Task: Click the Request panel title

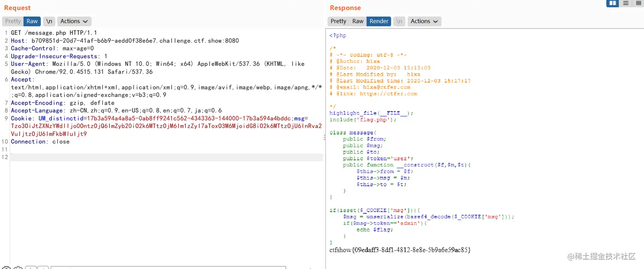Action: click(17, 8)
